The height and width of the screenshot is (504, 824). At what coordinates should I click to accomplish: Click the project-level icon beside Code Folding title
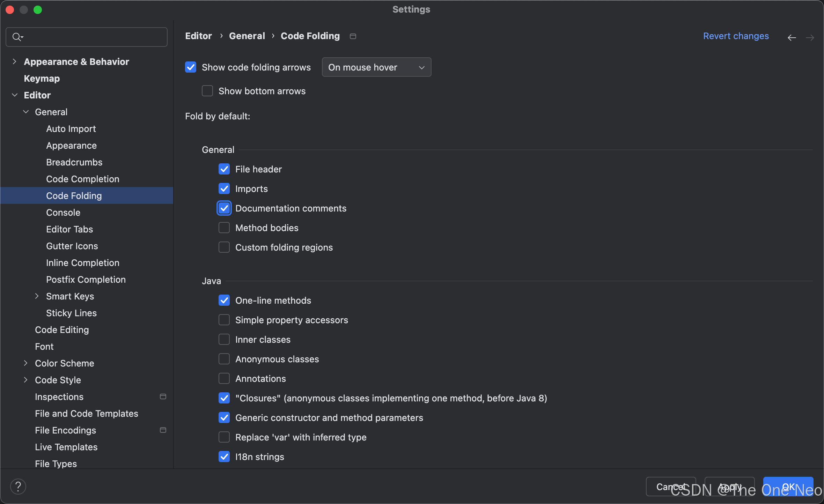[353, 36]
